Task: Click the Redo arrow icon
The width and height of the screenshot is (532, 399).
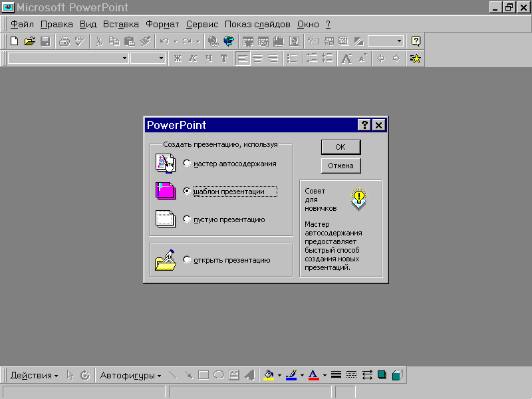Action: [x=187, y=41]
